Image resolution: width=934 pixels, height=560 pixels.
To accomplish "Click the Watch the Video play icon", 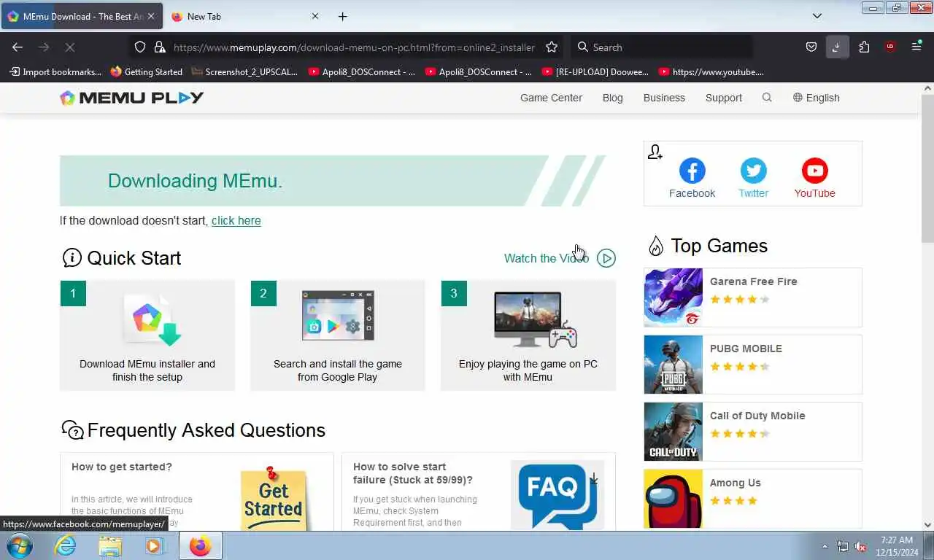I will pyautogui.click(x=606, y=258).
